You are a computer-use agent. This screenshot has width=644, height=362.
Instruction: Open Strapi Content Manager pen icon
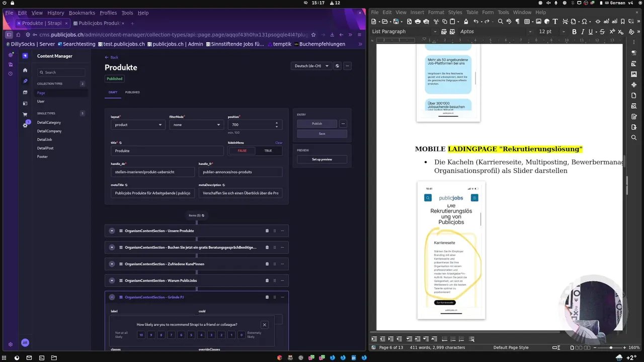[25, 81]
